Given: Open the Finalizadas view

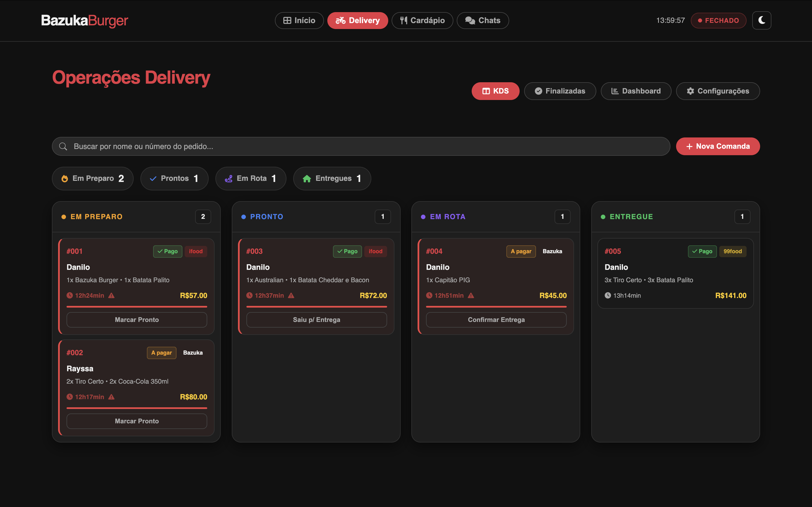Looking at the screenshot, I should tap(560, 91).
